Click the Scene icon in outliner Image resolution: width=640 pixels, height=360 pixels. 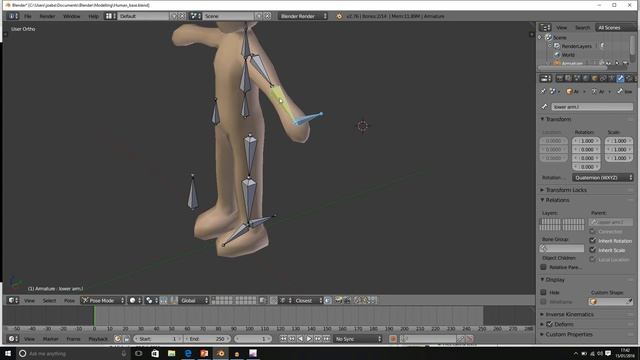tap(549, 37)
